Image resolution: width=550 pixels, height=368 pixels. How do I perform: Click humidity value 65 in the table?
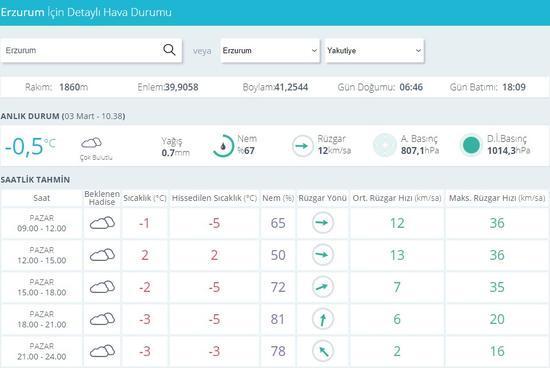278,223
